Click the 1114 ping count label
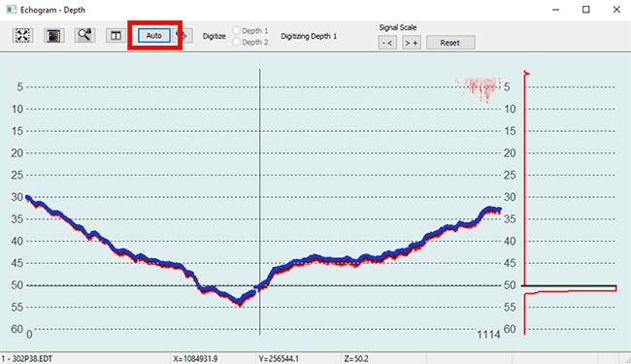 pyautogui.click(x=488, y=334)
